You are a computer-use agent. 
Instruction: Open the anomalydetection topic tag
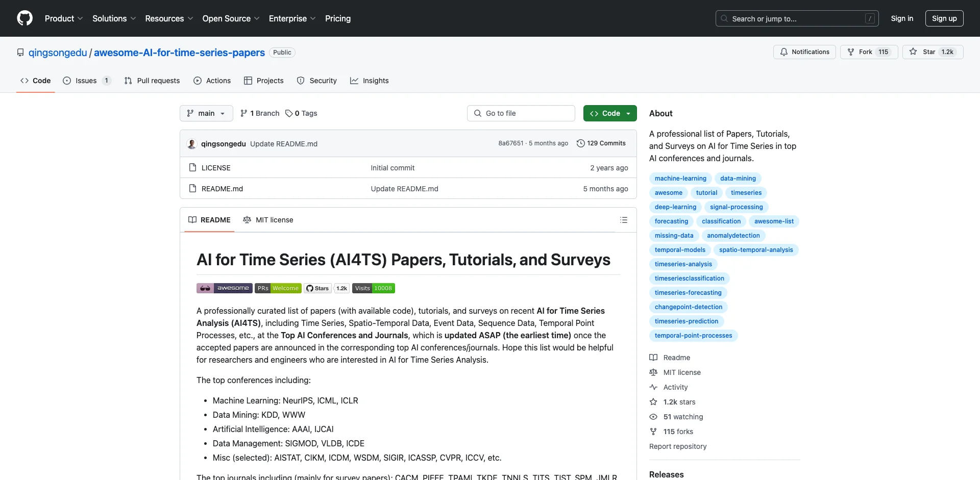pos(733,236)
